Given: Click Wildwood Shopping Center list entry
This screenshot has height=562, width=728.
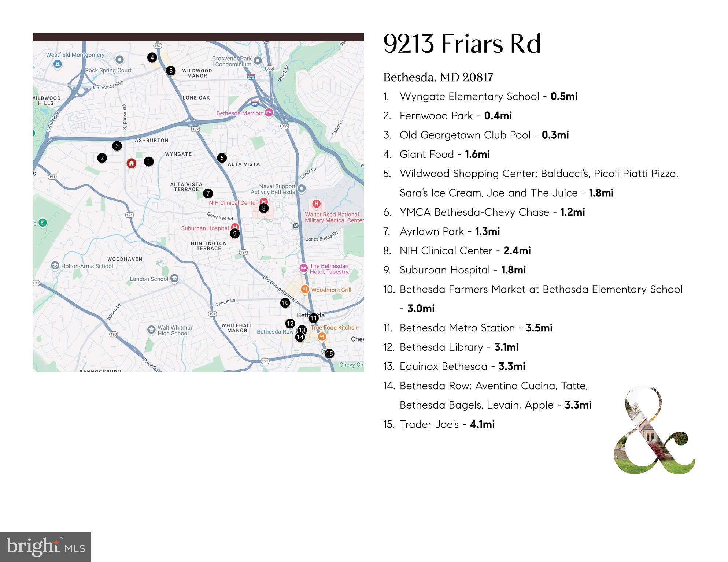Looking at the screenshot, I should pyautogui.click(x=531, y=183).
